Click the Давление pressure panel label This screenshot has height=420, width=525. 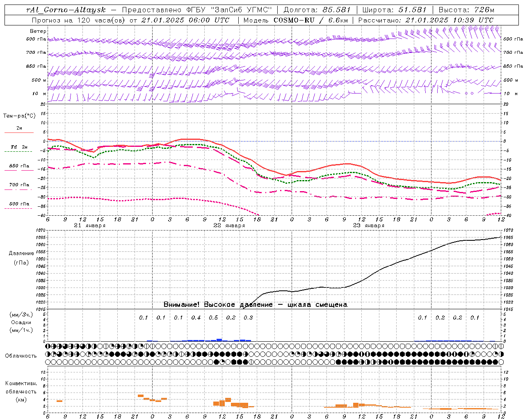coord(21,253)
